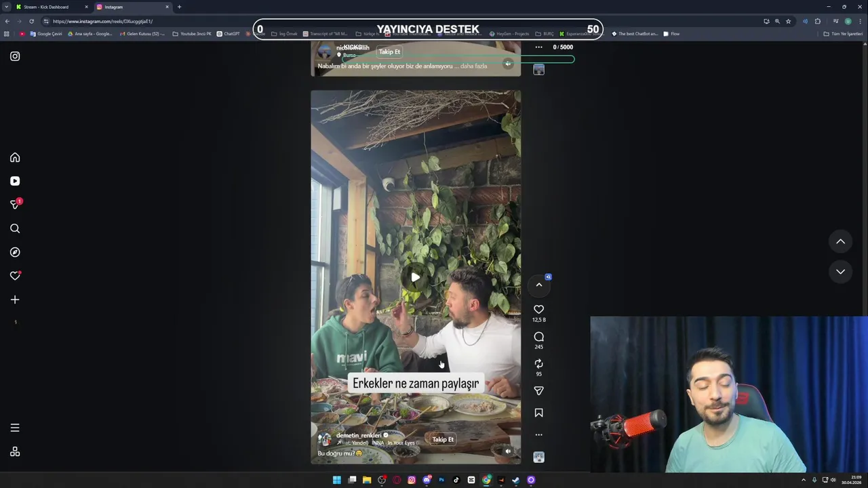Click the 12,5 B like count
This screenshot has height=488, width=868.
click(x=538, y=320)
